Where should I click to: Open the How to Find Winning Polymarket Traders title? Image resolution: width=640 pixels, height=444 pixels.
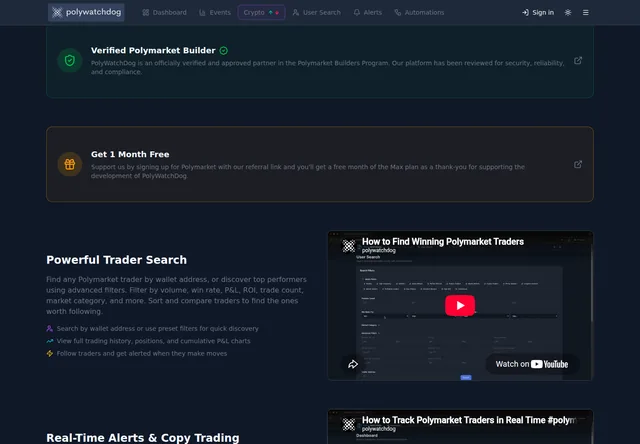pyautogui.click(x=443, y=242)
